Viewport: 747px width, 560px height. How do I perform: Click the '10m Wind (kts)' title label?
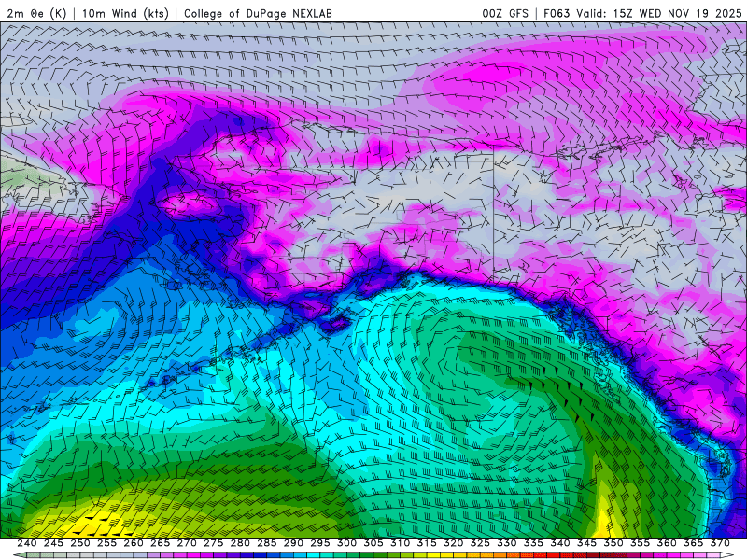tap(125, 13)
